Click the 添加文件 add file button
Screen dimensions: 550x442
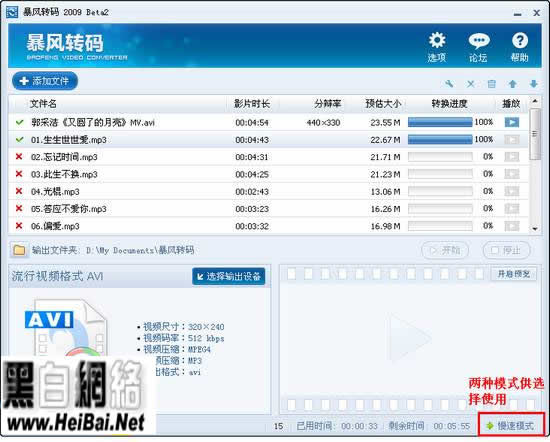45,81
